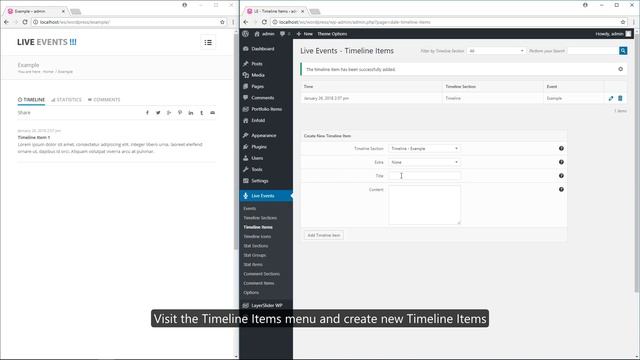Reload the right browser window page
Screen dimensions: 640x360
click(264, 22)
